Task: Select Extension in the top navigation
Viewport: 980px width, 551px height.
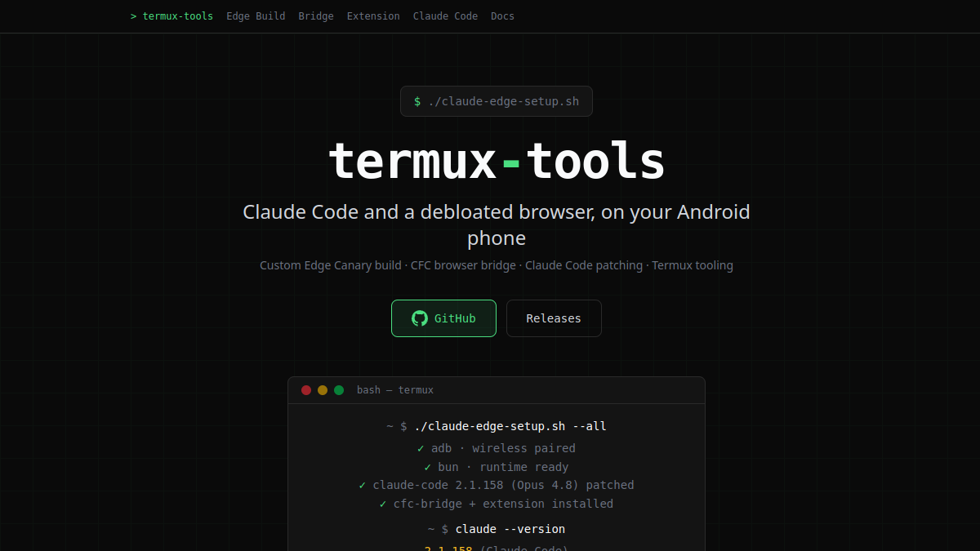Action: click(x=373, y=16)
